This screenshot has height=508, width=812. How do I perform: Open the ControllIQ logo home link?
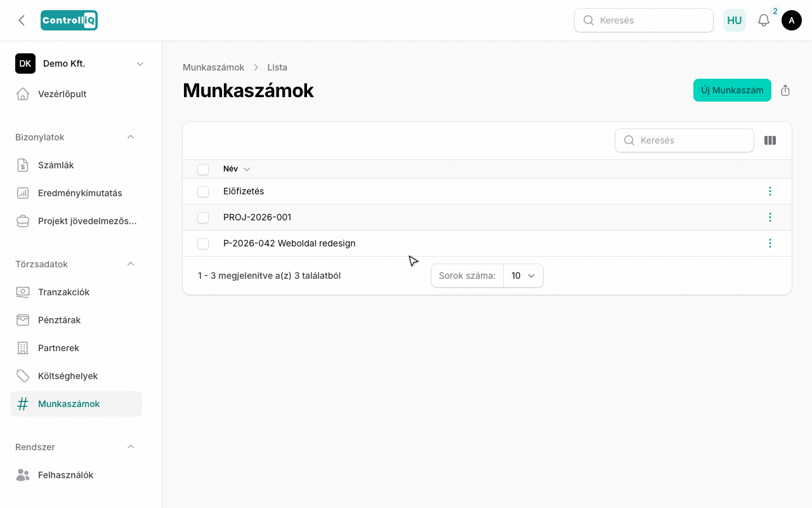pos(69,20)
